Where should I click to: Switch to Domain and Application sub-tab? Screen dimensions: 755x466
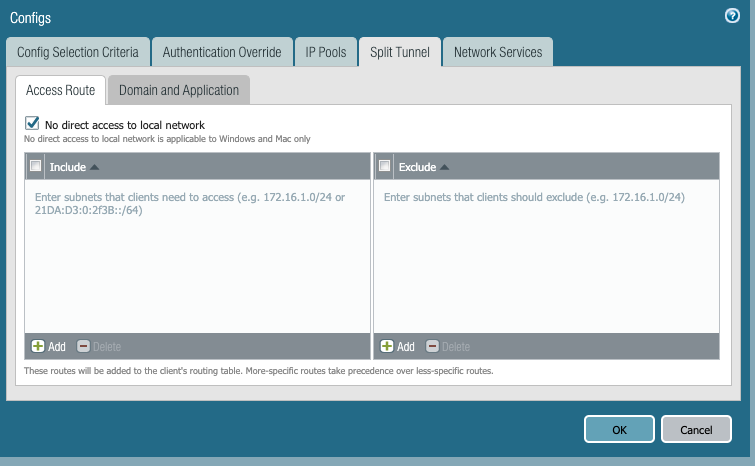179,90
